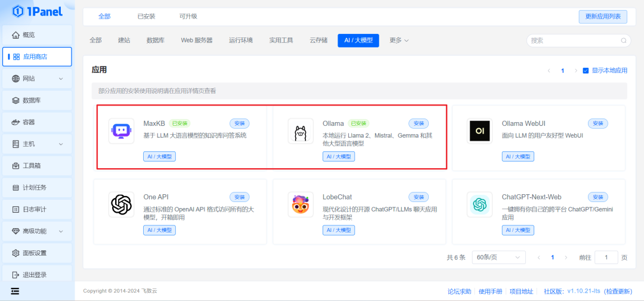Select the 建站 category
Screen dimensions: 644x301
(x=124, y=41)
